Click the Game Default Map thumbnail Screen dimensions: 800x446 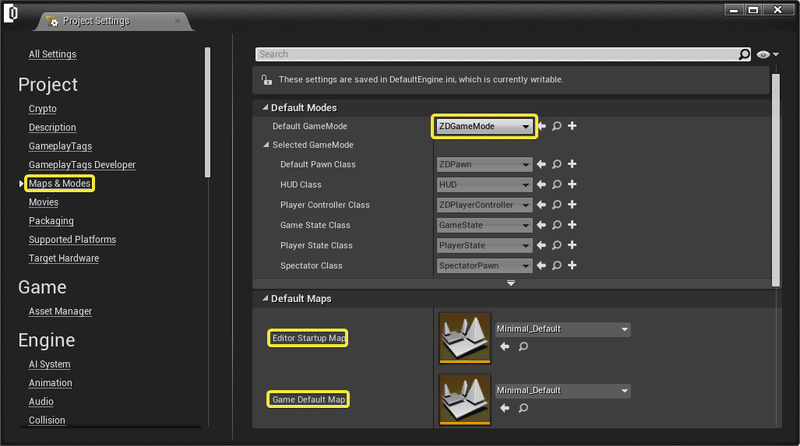(465, 400)
